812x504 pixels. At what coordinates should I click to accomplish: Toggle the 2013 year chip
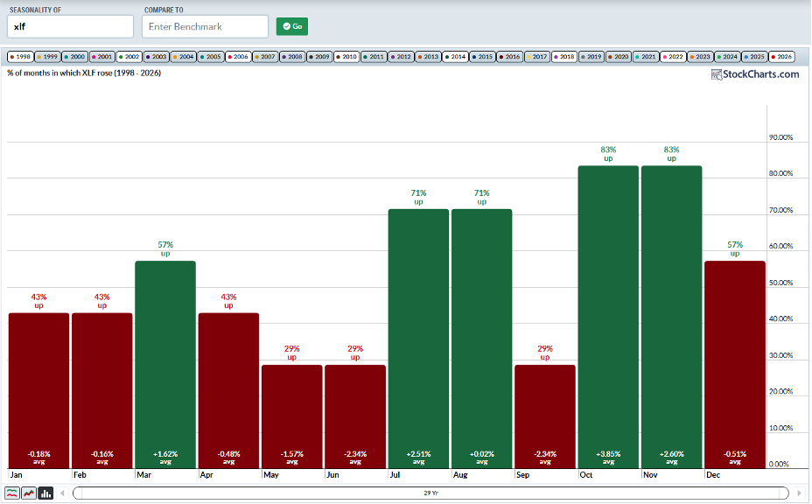click(x=428, y=57)
